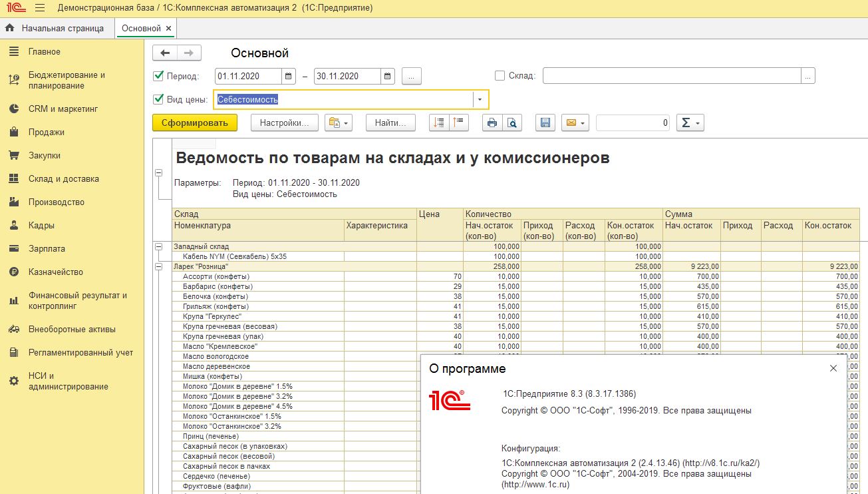Click the Настройки... button
The height and width of the screenshot is (494, 868).
(285, 123)
